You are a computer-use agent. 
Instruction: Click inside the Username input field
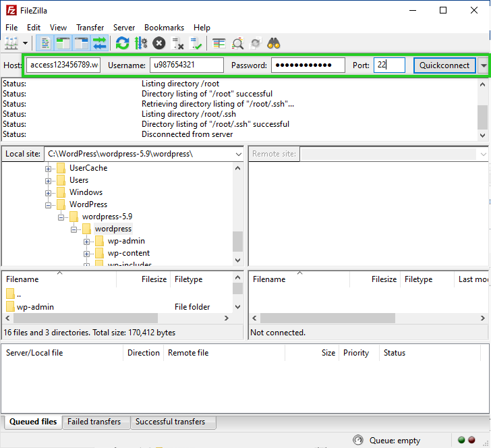[x=186, y=65]
